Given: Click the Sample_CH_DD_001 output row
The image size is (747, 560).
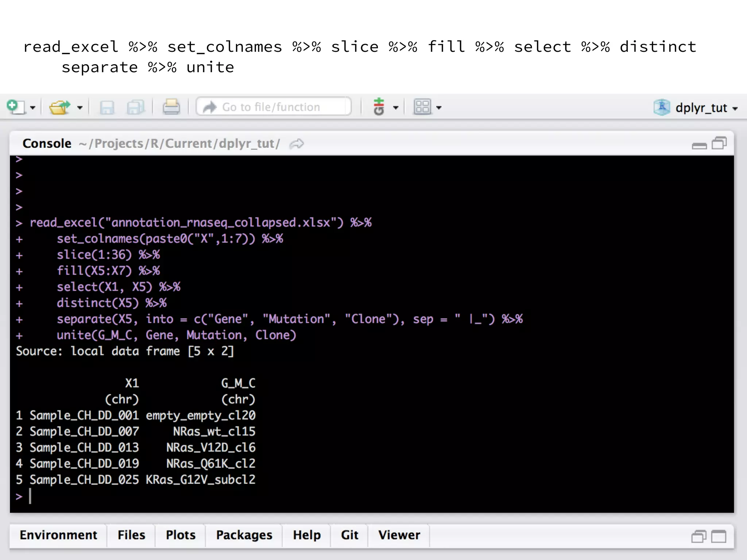Looking at the screenshot, I should click(136, 415).
